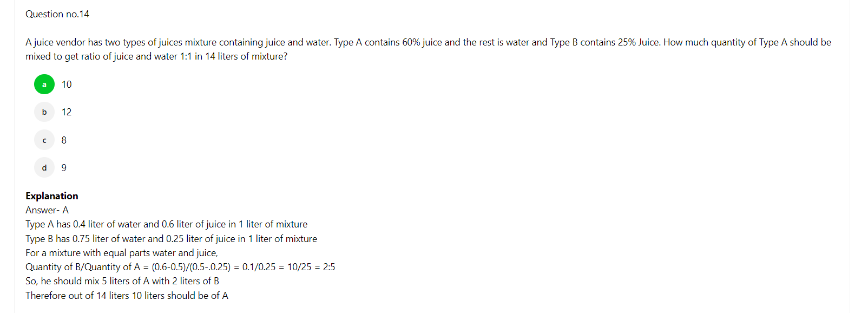Click the Question no.14 heading
This screenshot has height=313, width=868.
click(x=57, y=14)
